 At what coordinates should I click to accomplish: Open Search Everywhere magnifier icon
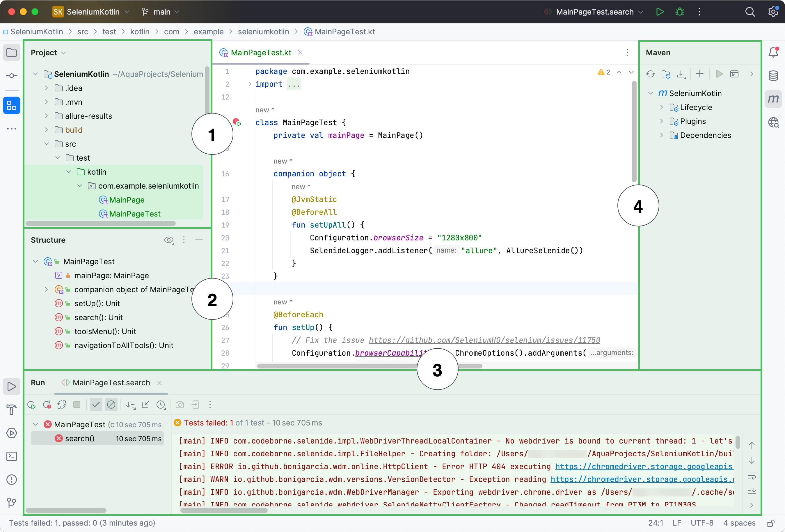pos(750,12)
